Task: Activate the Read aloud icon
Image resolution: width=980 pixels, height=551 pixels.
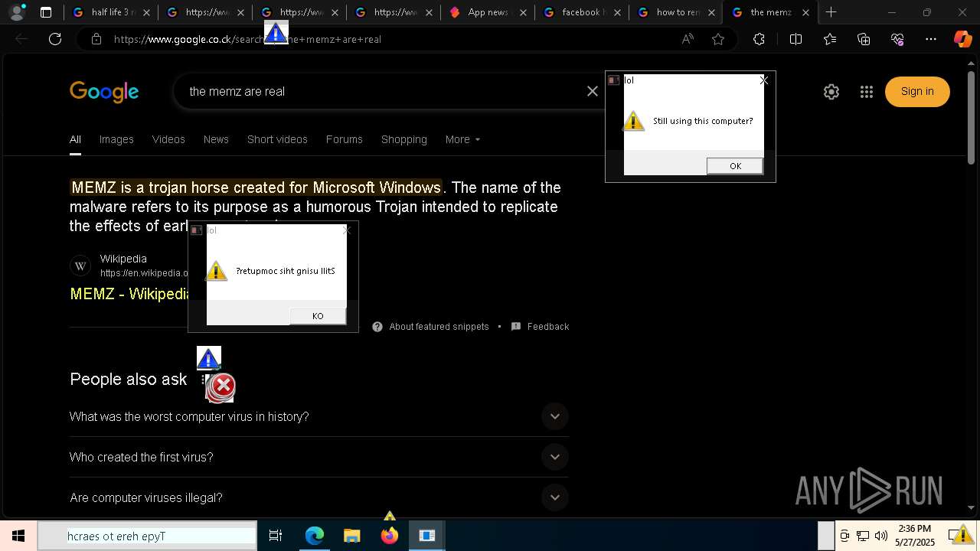Action: coord(688,39)
